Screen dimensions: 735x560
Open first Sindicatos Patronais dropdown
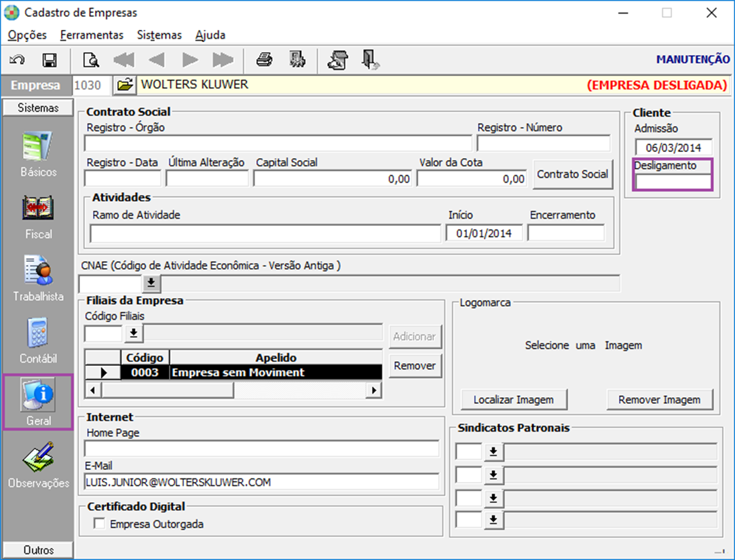[493, 451]
